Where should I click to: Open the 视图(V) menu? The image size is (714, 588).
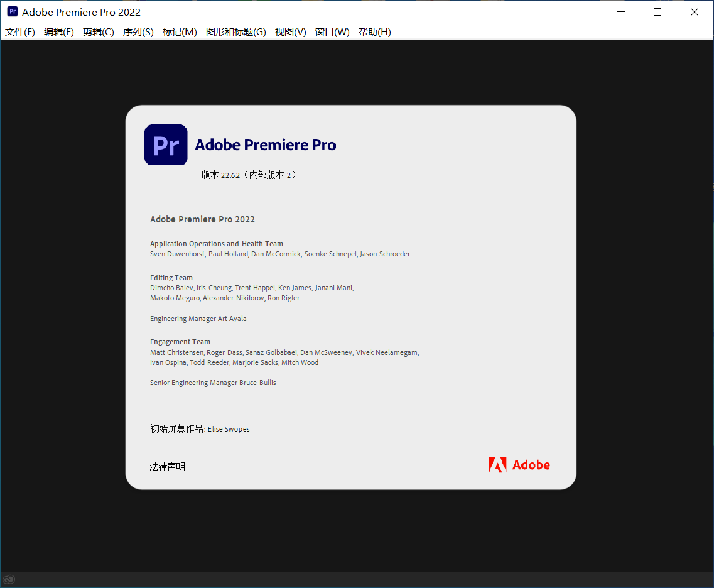point(291,32)
